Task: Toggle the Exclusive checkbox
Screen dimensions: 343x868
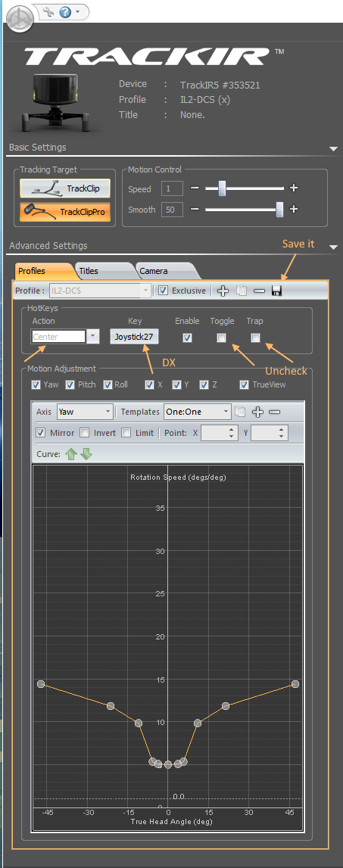Action: pyautogui.click(x=163, y=291)
